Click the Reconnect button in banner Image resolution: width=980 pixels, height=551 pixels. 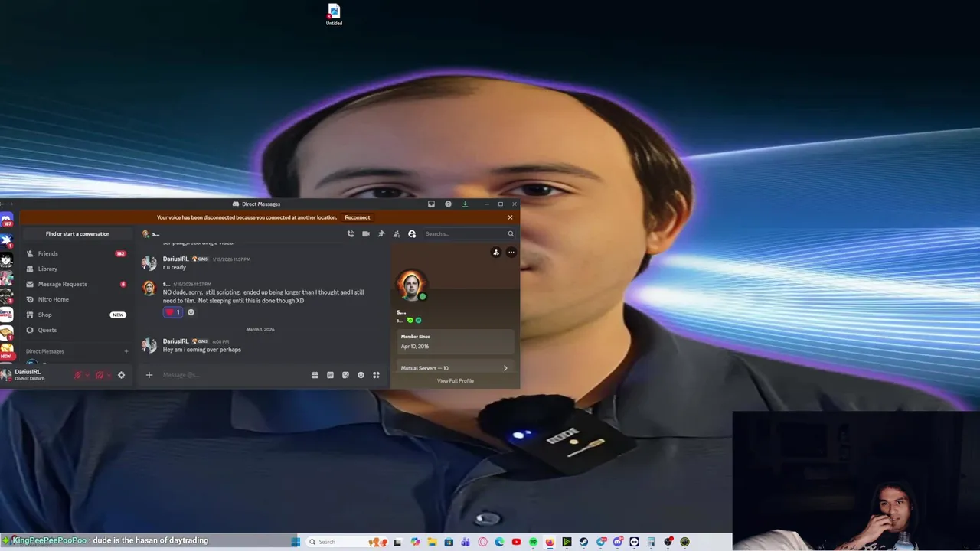coord(358,217)
